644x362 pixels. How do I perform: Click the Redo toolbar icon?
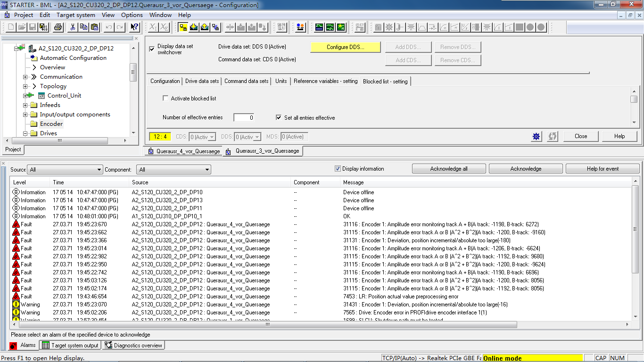click(x=120, y=27)
